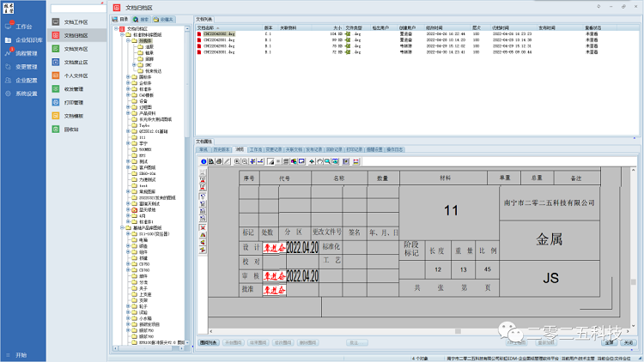This screenshot has width=644, height=362.
Task: Click the 全屏 full screen button
Action: click(610, 343)
